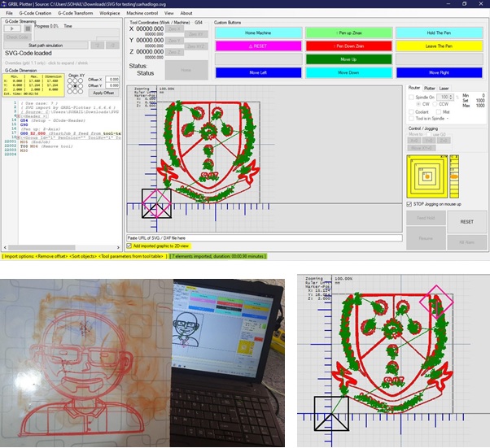Click RESET in the jogging panel
This screenshot has height=448, width=490.
pos(467,222)
